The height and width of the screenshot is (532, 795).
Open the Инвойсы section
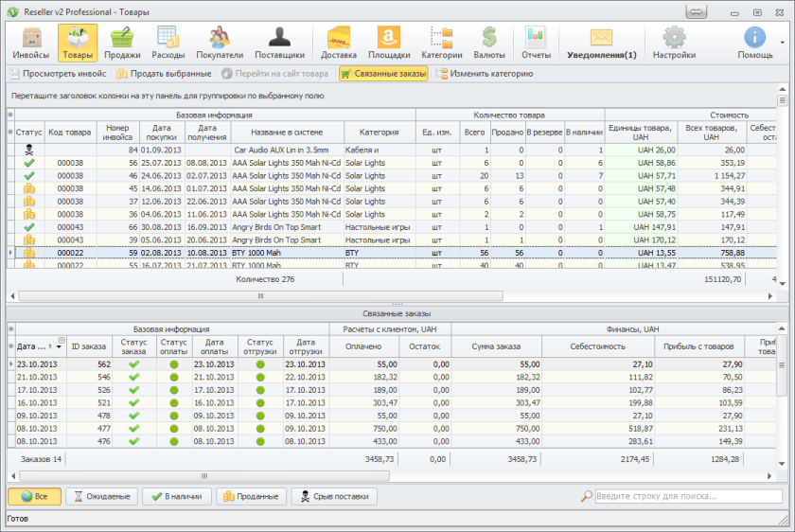coord(31,43)
